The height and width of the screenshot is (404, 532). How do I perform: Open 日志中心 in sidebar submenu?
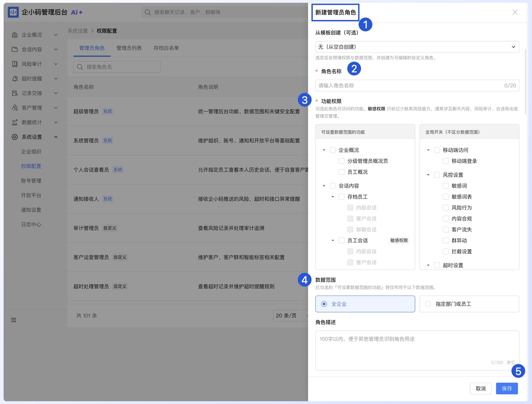[31, 224]
